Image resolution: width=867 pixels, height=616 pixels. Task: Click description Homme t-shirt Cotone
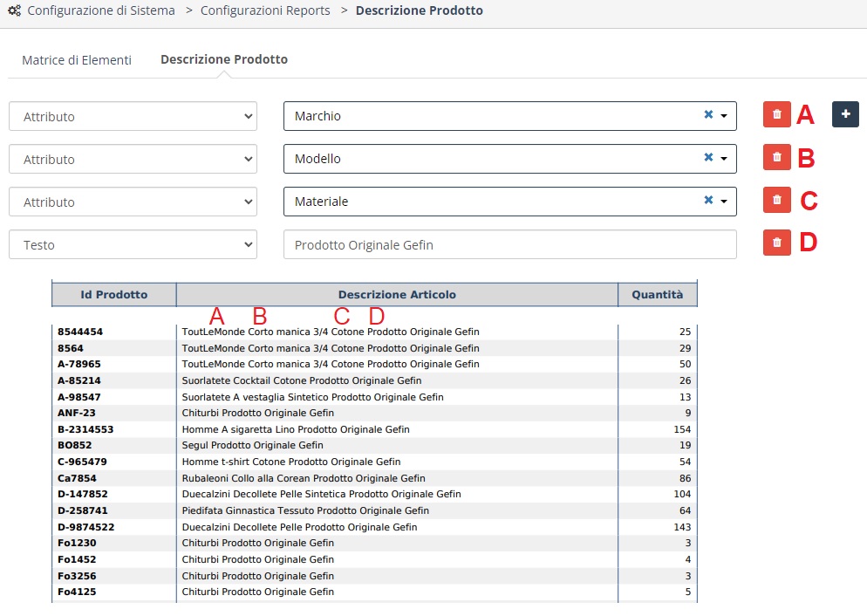(x=234, y=462)
